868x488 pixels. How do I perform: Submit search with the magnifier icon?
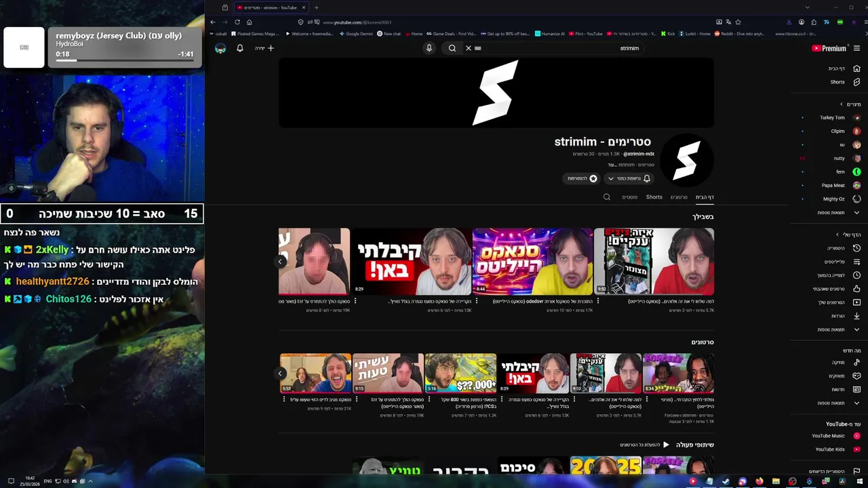452,48
